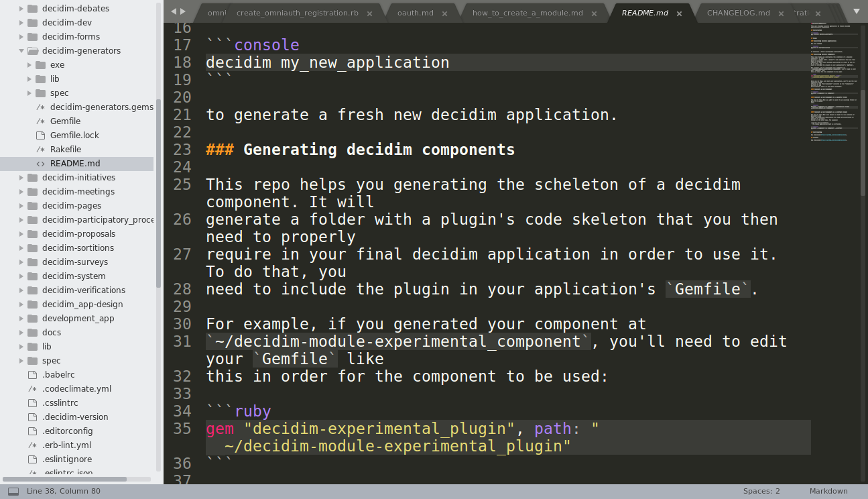Close the oauth.md tab
Image resolution: width=868 pixels, height=499 pixels.
(444, 13)
